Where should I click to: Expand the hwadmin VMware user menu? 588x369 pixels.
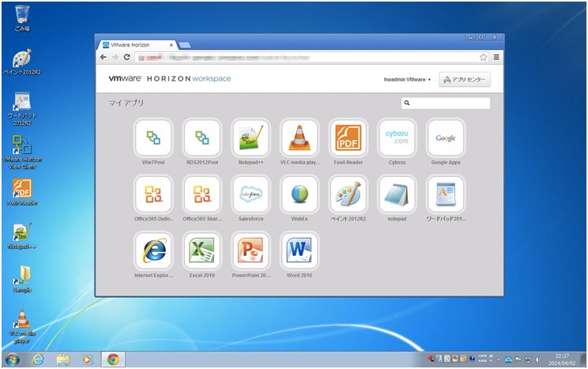tap(407, 80)
